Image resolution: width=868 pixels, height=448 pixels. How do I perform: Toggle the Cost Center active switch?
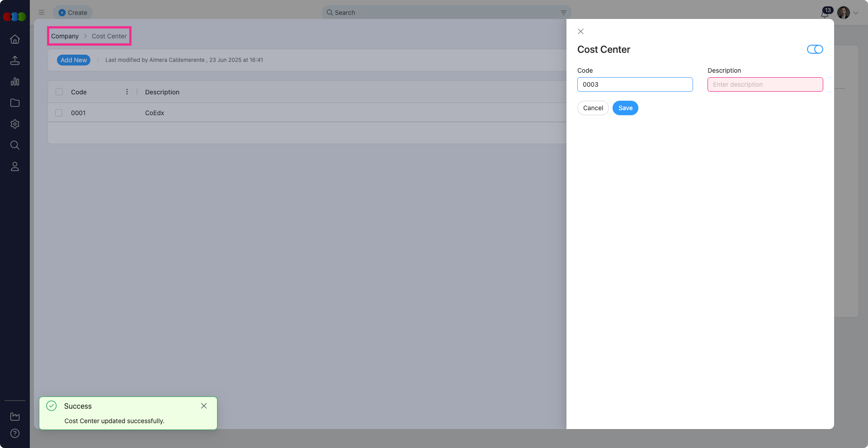tap(815, 49)
